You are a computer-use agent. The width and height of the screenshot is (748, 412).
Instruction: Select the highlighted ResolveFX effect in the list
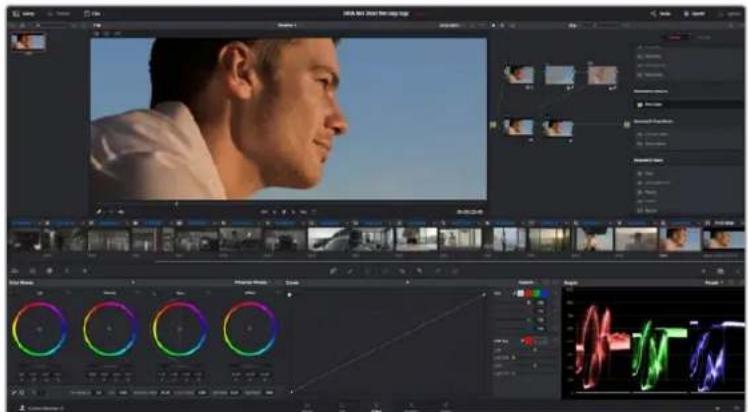tap(689, 104)
